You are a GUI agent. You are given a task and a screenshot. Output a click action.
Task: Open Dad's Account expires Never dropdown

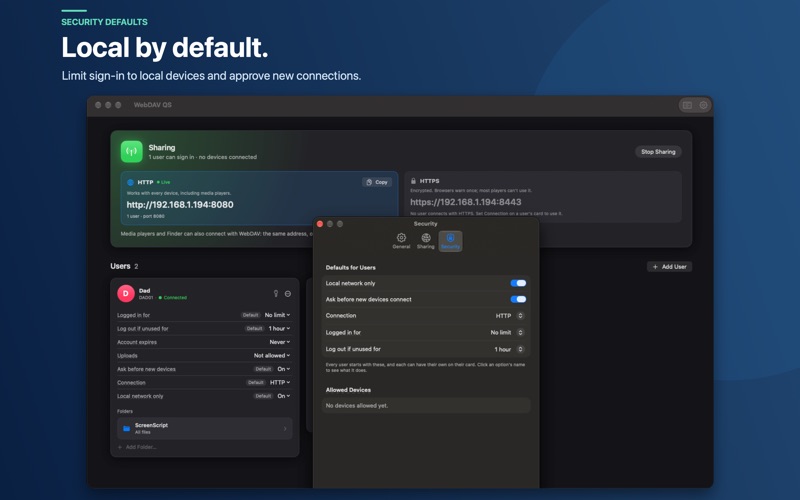tap(280, 342)
